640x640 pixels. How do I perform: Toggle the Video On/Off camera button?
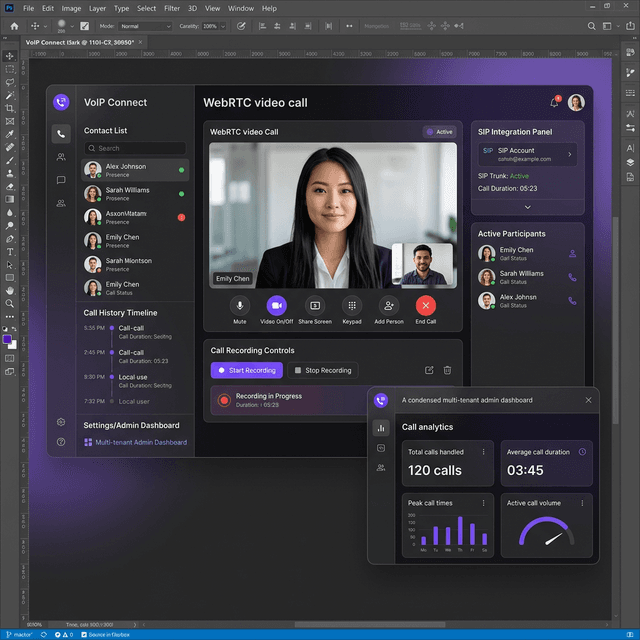(x=277, y=306)
